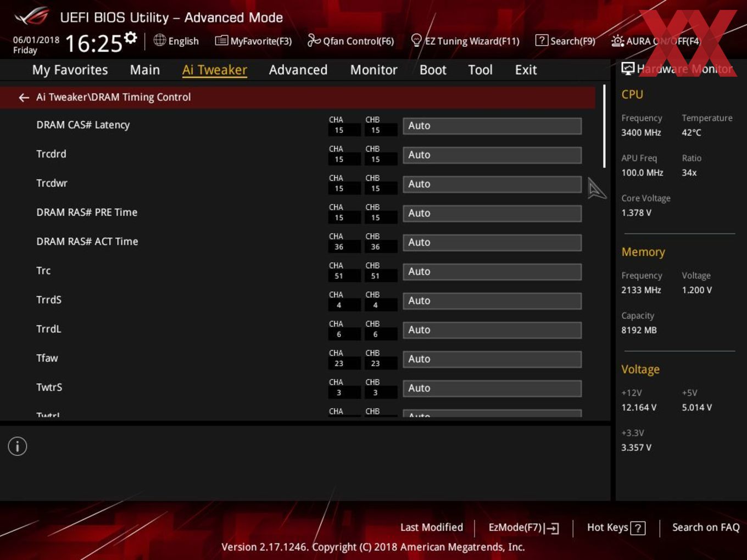Click the Capacity 8192 MB value
Viewport: 747px width, 560px height.
point(639,330)
